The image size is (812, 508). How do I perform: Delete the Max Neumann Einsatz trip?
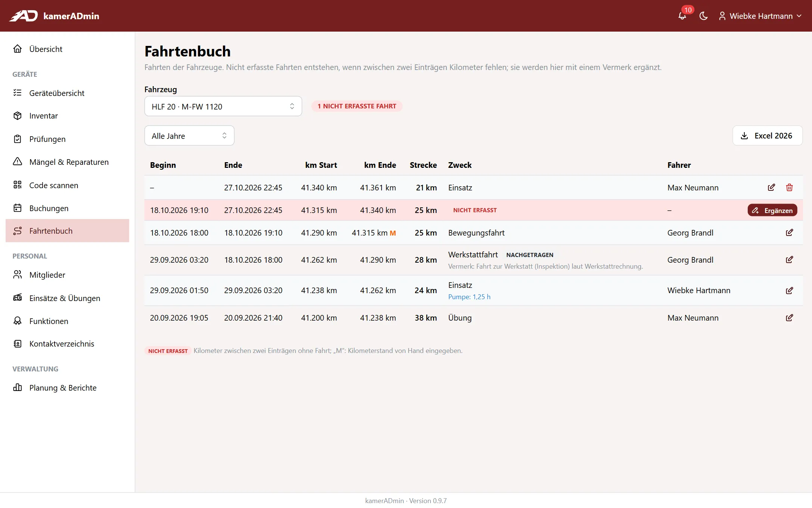point(789,187)
